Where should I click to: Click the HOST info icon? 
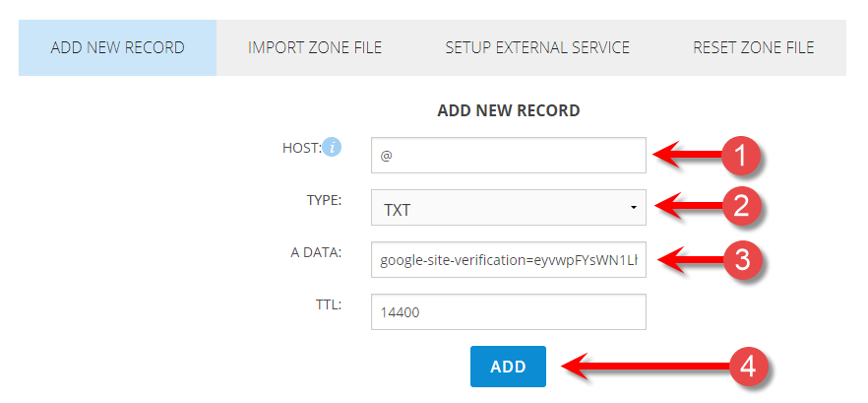pyautogui.click(x=333, y=148)
